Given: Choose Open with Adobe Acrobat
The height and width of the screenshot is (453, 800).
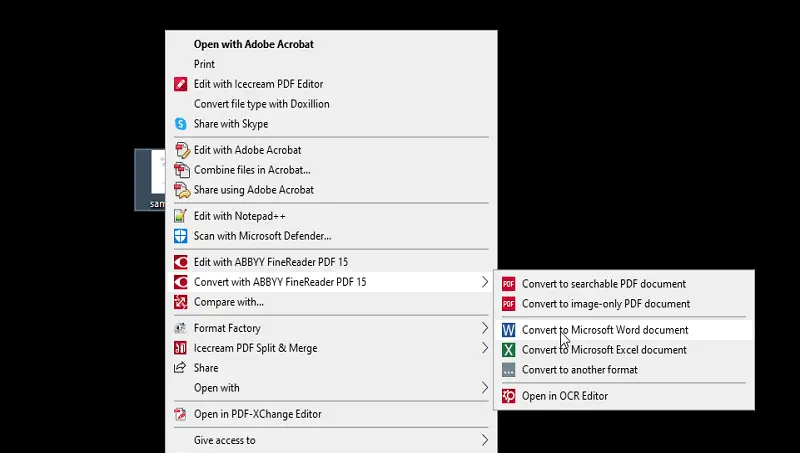Looking at the screenshot, I should pyautogui.click(x=332, y=44).
